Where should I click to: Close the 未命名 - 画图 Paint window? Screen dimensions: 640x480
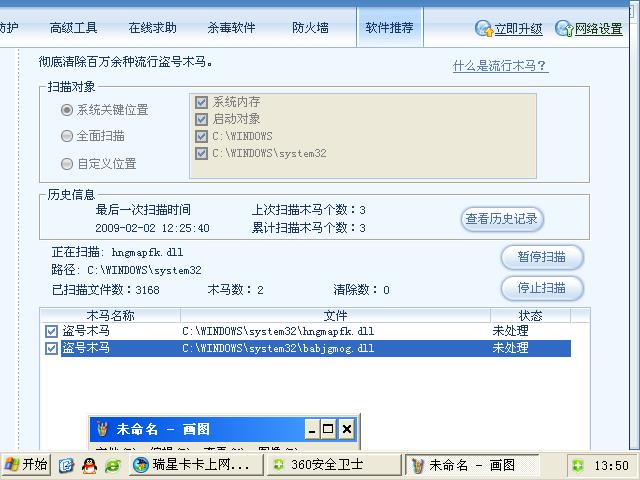347,429
